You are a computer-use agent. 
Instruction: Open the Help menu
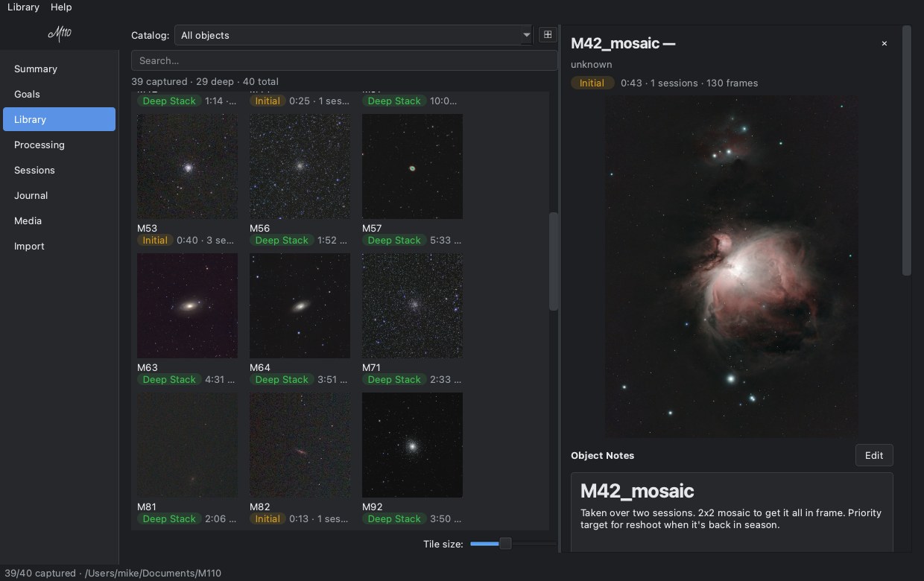point(61,7)
